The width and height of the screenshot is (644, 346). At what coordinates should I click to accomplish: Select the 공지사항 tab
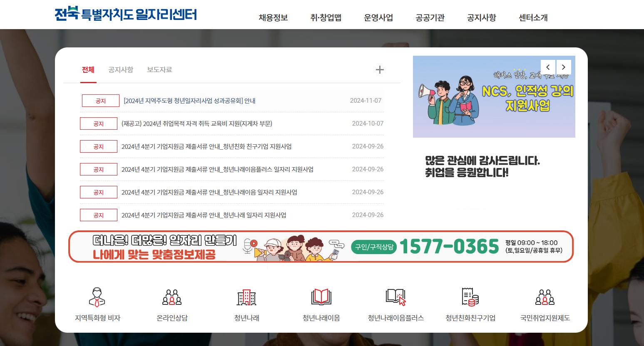click(120, 69)
